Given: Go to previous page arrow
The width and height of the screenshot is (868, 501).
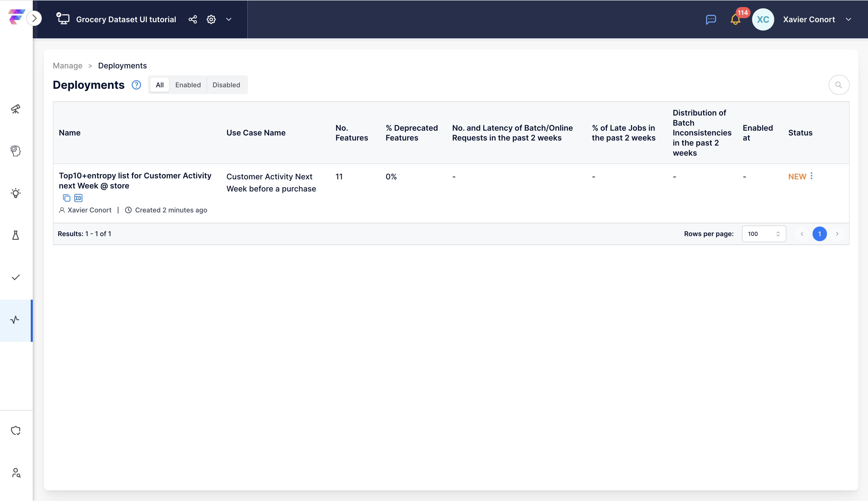Looking at the screenshot, I should coord(802,234).
